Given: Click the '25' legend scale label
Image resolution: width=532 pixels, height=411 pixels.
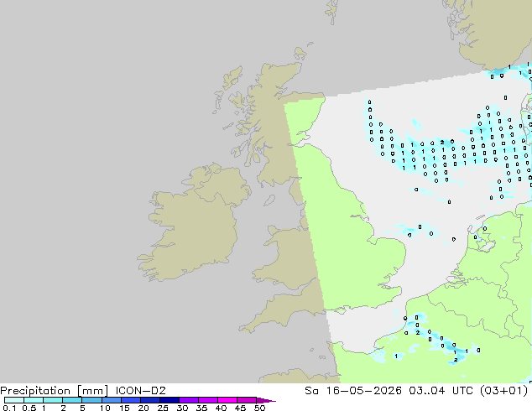Looking at the screenshot, I should (x=163, y=408).
